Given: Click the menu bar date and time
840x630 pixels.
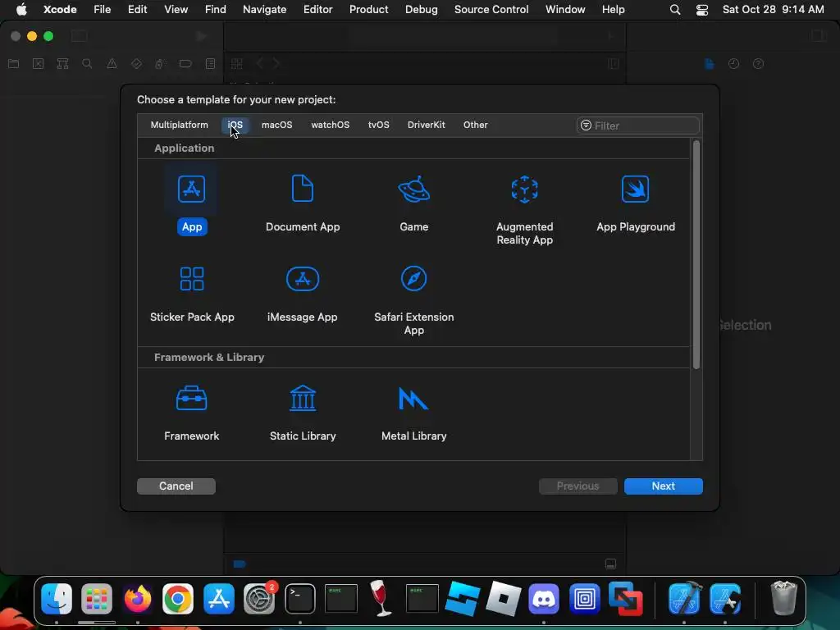Looking at the screenshot, I should pyautogui.click(x=773, y=9).
